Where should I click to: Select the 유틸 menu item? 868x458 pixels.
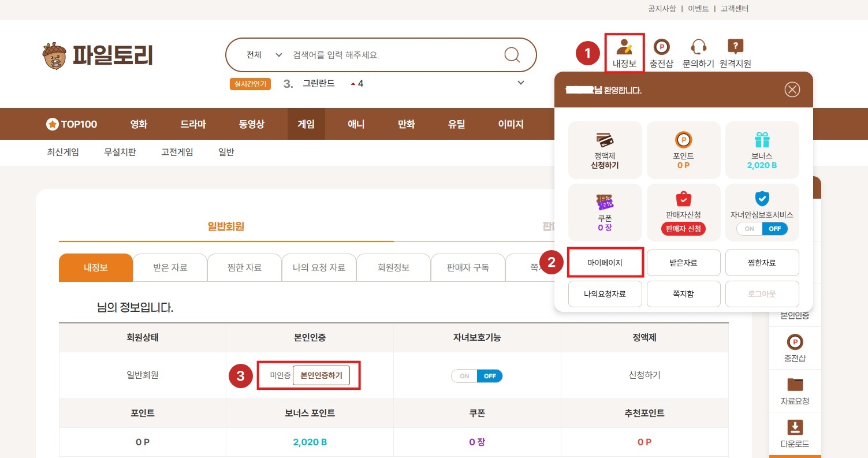(x=456, y=124)
